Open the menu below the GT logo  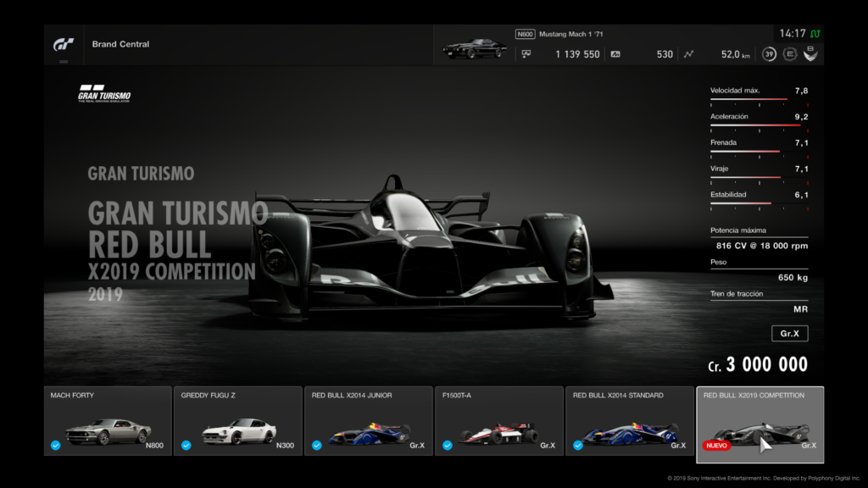pos(64,61)
